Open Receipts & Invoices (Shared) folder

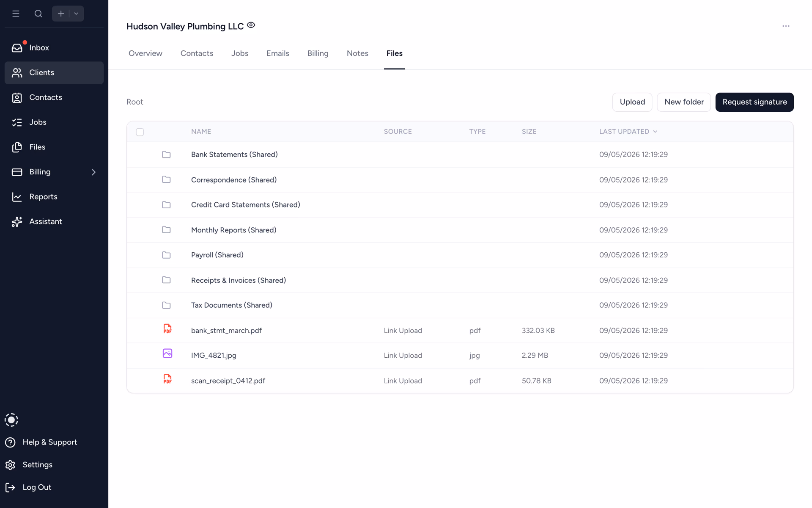(239, 280)
